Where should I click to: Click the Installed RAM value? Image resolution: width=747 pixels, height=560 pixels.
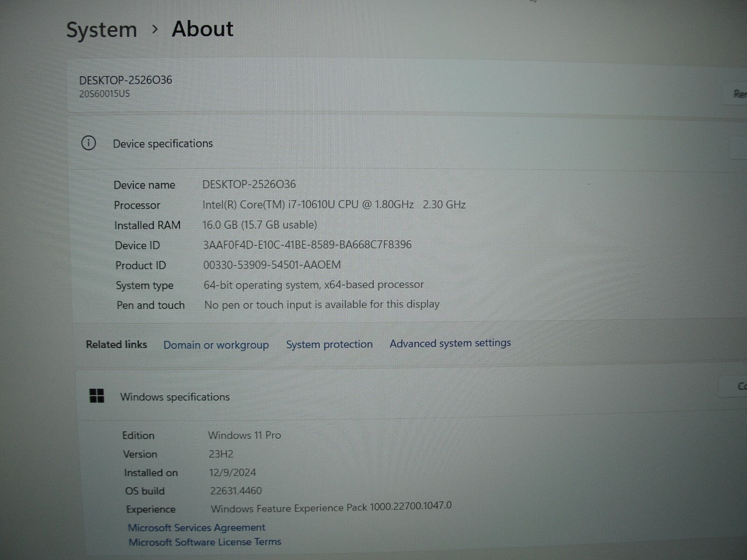[x=260, y=224]
